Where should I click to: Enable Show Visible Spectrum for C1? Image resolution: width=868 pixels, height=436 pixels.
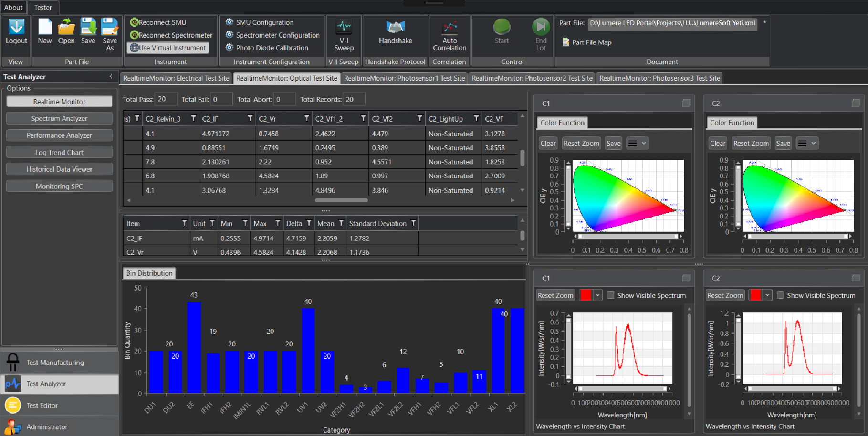(x=611, y=295)
